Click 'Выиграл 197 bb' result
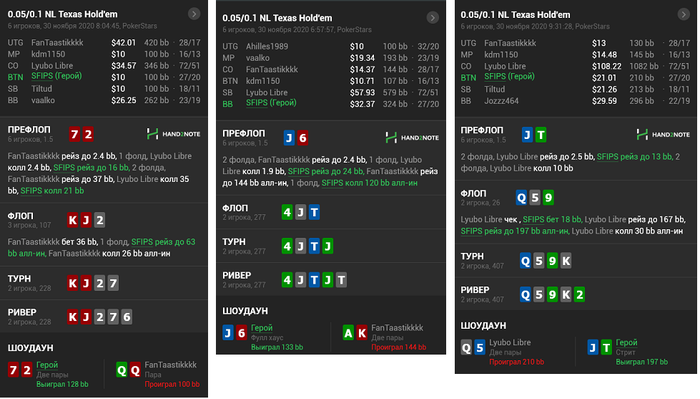The height and width of the screenshot is (399, 700). (642, 362)
